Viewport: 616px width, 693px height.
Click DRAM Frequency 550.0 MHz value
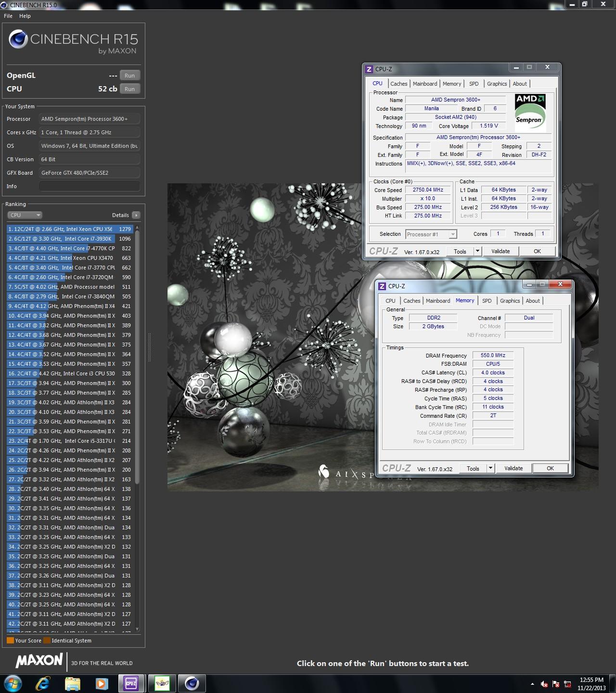point(493,356)
